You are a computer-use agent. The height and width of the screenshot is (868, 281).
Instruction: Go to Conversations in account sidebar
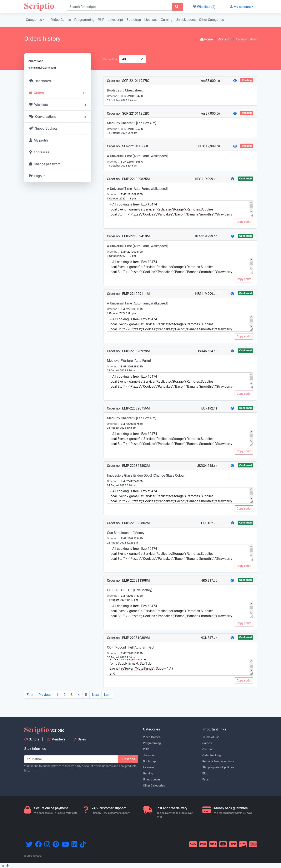point(45,116)
